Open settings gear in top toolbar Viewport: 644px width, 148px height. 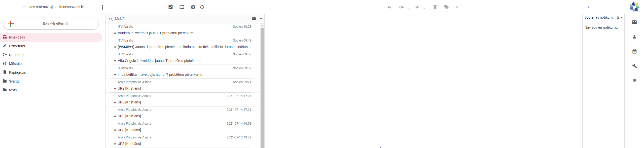point(193,7)
